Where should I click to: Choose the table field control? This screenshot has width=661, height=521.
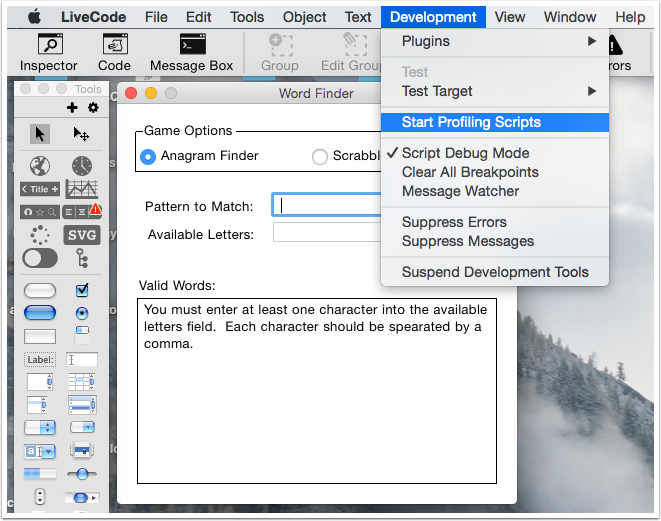coord(82,382)
